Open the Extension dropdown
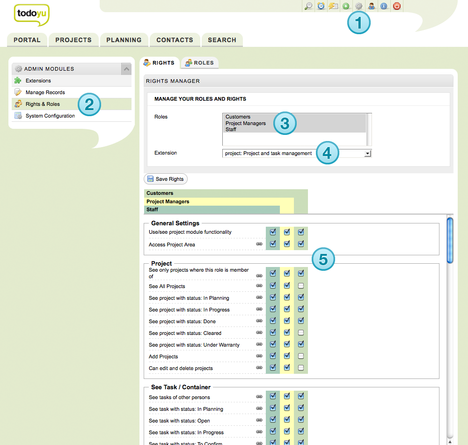Screen dimensions: 468x445 (x=297, y=153)
